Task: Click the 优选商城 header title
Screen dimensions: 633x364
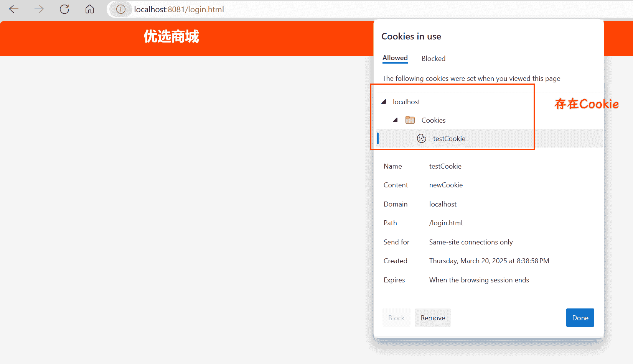Action: (x=171, y=37)
